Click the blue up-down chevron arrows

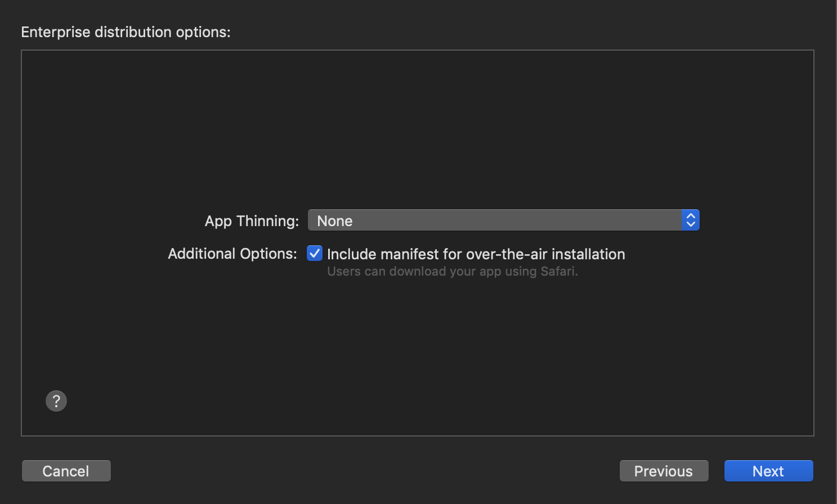(691, 220)
